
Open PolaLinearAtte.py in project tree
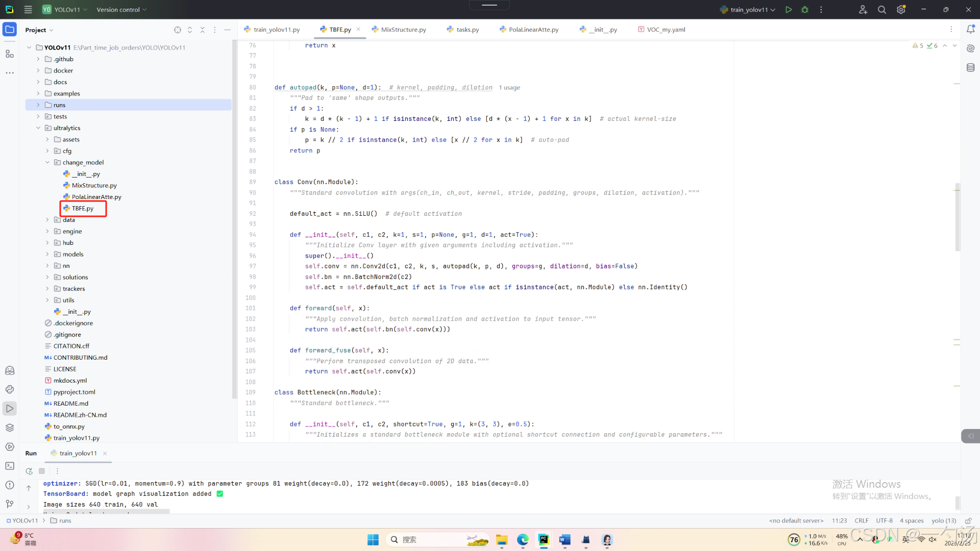point(96,197)
